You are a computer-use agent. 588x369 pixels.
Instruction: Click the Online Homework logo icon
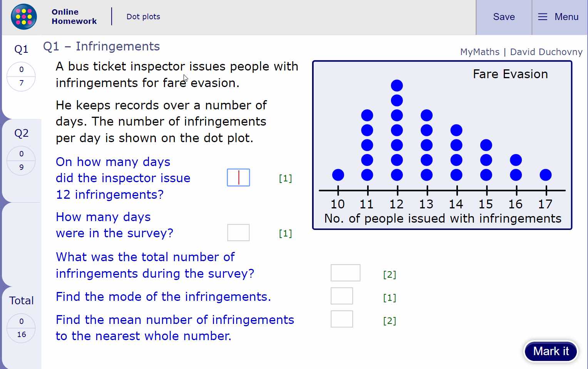click(23, 17)
